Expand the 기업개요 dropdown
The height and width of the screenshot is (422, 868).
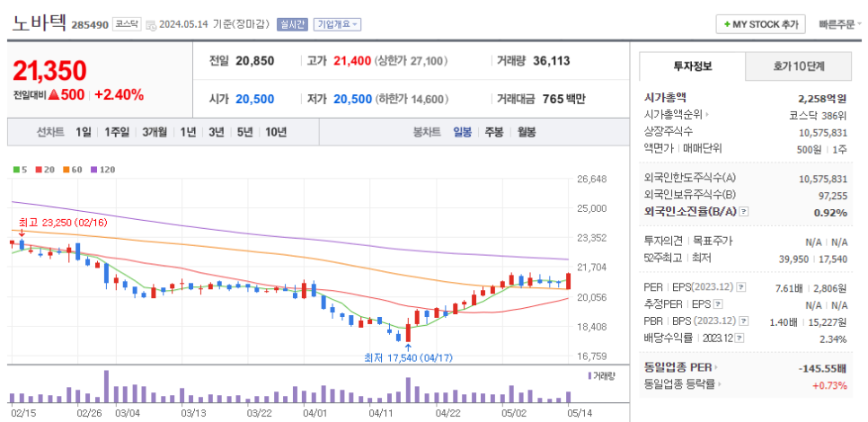pyautogui.click(x=337, y=24)
